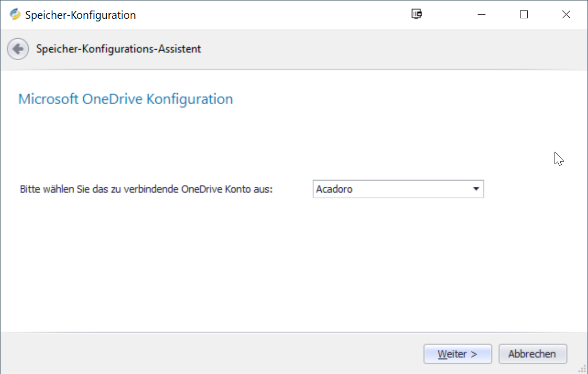Screen dimensions: 588x374
Task: Maximize the Speicher-Konfiguration window
Action: (524, 15)
